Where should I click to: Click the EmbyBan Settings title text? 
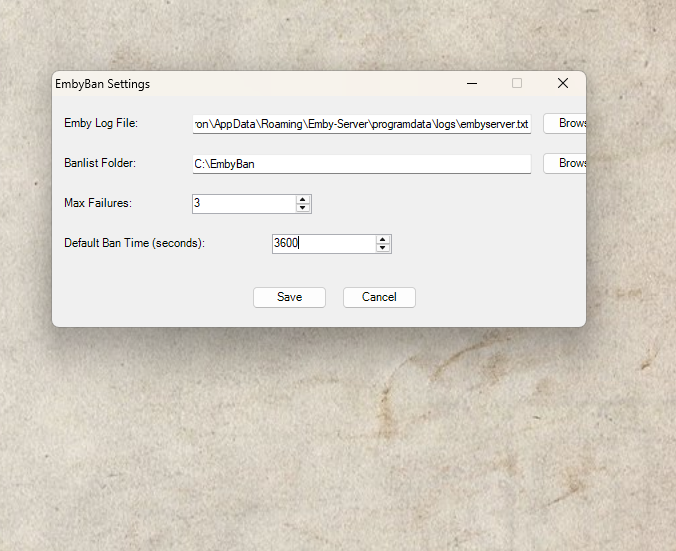pos(103,84)
